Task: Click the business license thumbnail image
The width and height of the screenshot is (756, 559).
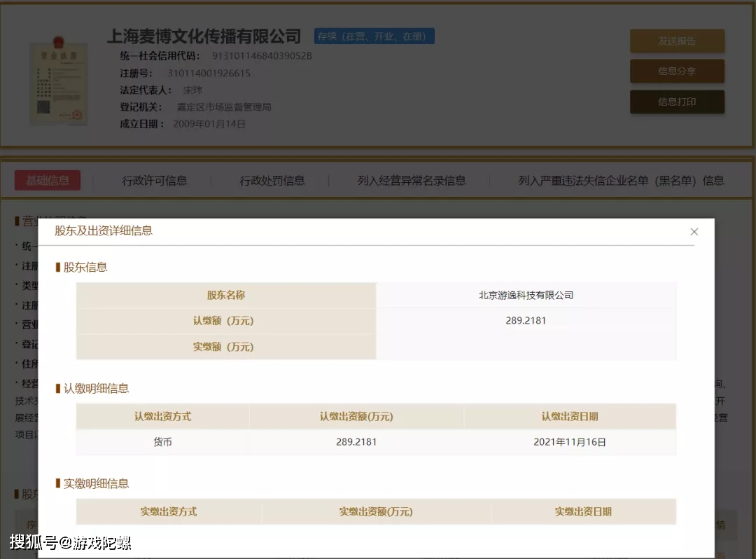Action: point(59,82)
